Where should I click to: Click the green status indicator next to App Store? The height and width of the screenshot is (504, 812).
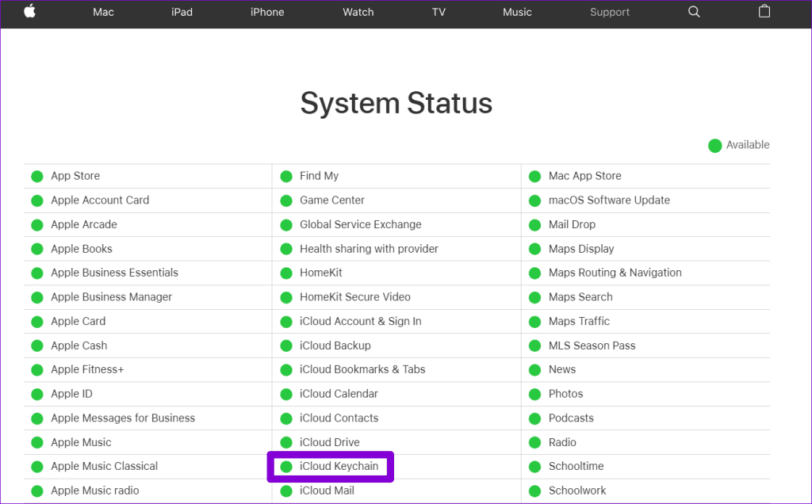coord(36,176)
